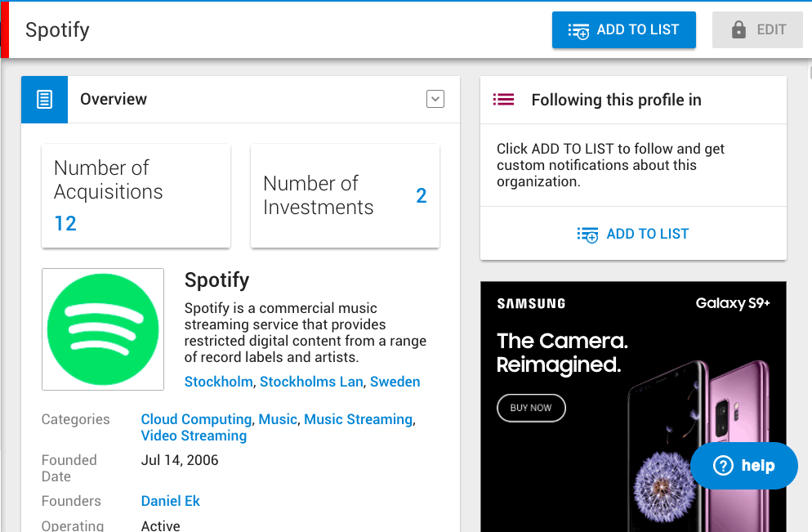This screenshot has height=532, width=812.
Task: Click the question mark help icon
Action: [x=723, y=466]
